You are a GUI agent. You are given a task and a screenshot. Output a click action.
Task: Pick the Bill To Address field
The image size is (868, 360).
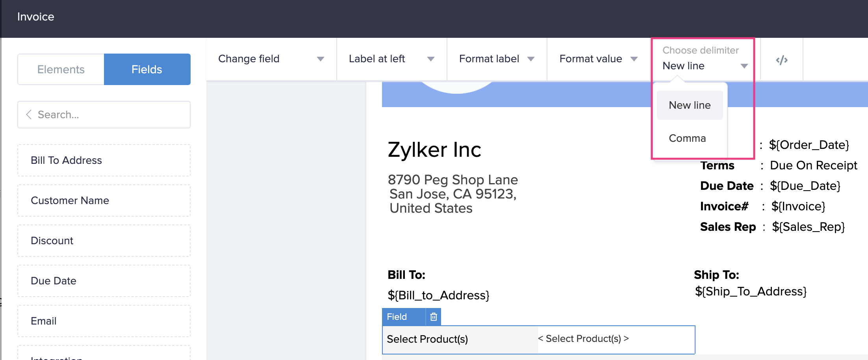104,160
